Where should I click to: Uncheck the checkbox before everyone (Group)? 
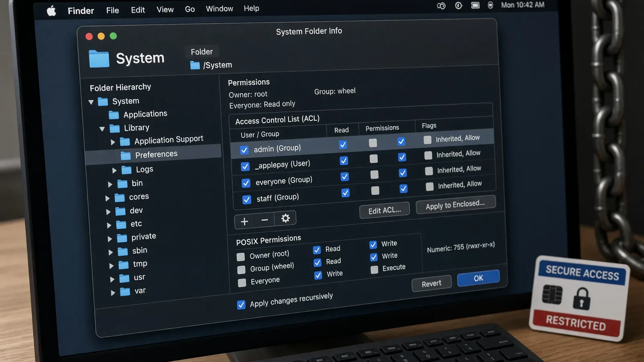tap(246, 183)
